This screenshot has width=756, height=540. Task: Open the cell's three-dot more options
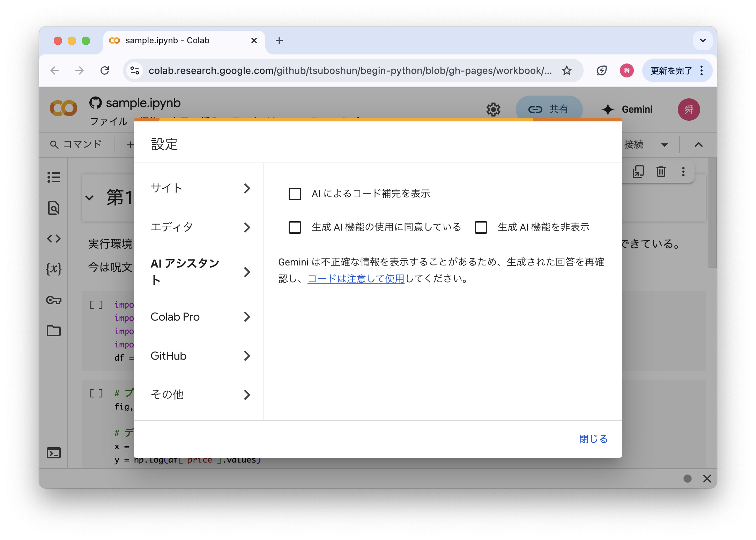click(x=683, y=171)
